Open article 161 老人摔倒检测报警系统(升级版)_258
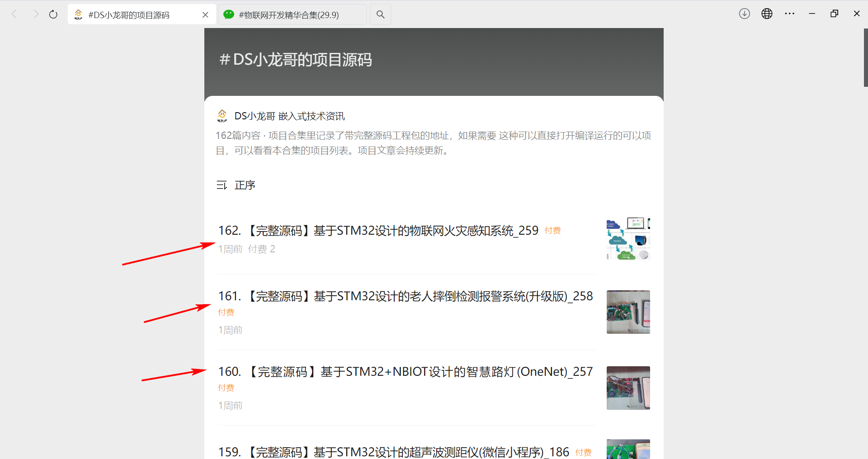Viewport: 868px width, 459px height. [406, 296]
